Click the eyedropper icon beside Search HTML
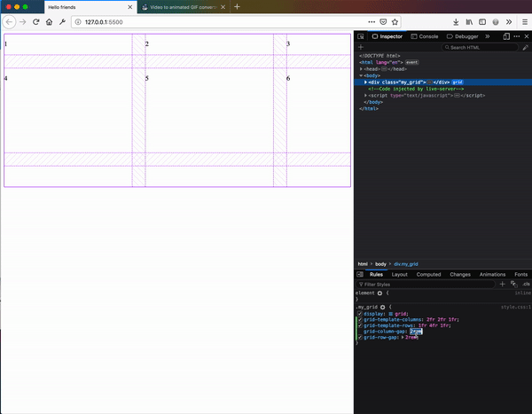 point(526,47)
